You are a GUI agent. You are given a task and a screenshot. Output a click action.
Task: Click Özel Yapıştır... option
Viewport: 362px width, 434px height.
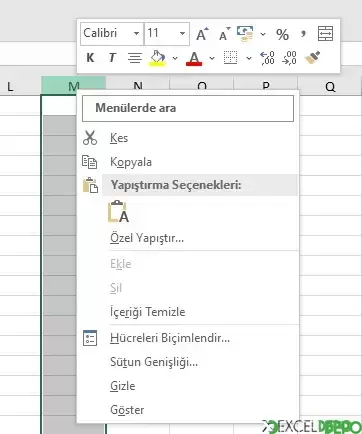tap(147, 238)
